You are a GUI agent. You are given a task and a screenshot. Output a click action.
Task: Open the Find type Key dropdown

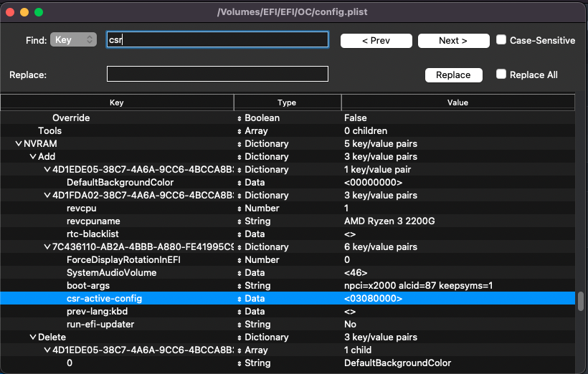pos(73,40)
